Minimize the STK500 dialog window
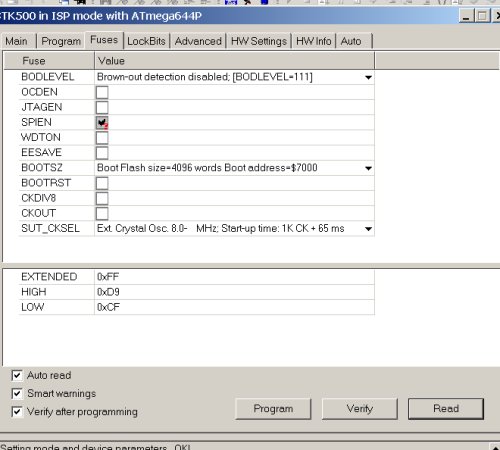500x450 pixels. pos(466,16)
